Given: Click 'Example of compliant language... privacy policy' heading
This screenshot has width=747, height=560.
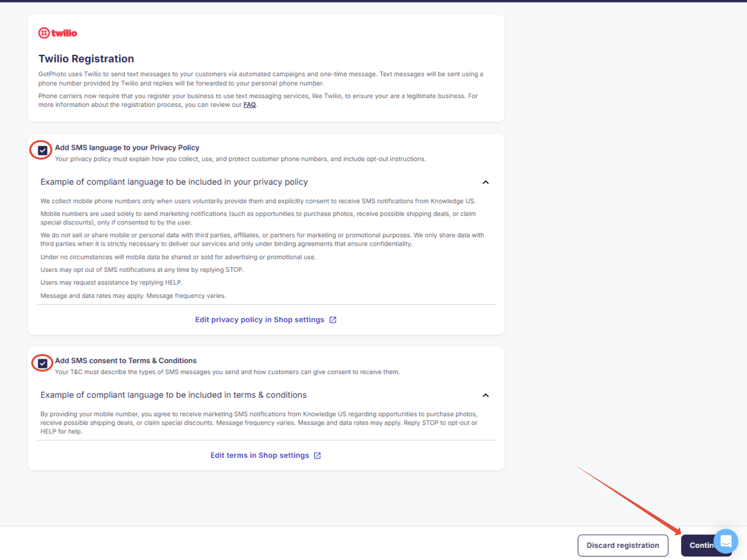Looking at the screenshot, I should 174,182.
